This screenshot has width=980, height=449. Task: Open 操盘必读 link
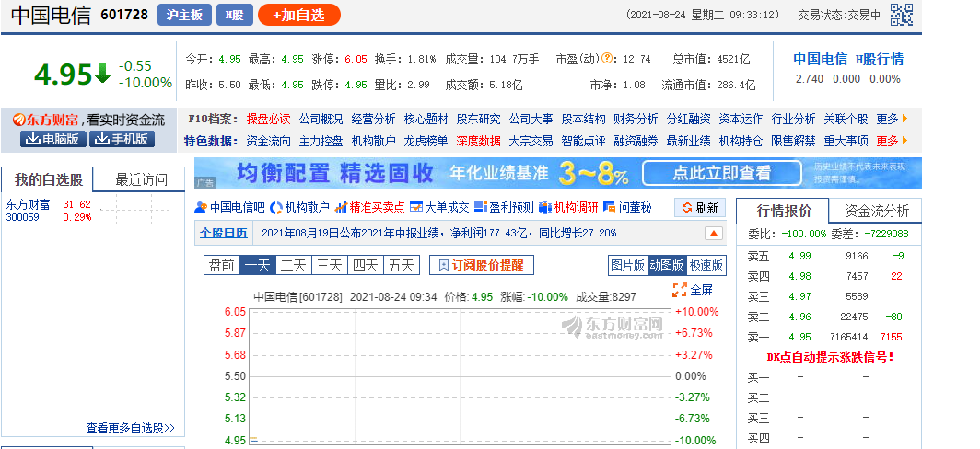(x=268, y=119)
